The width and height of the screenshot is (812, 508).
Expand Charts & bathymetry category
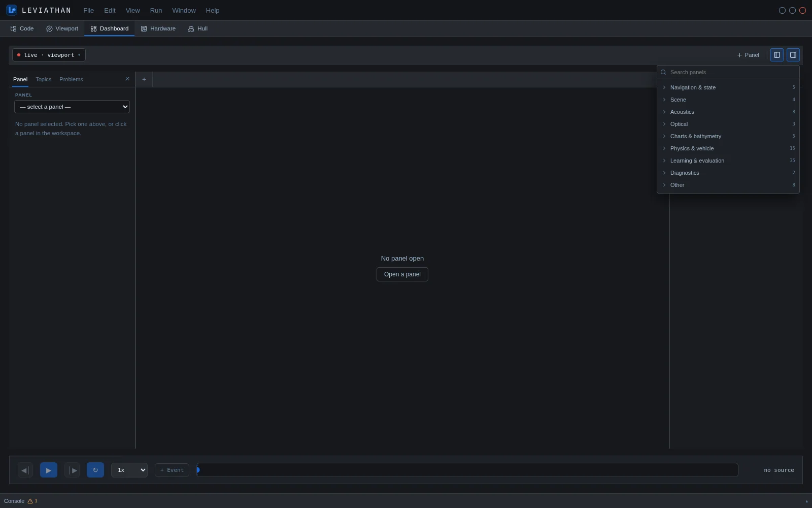[728, 136]
